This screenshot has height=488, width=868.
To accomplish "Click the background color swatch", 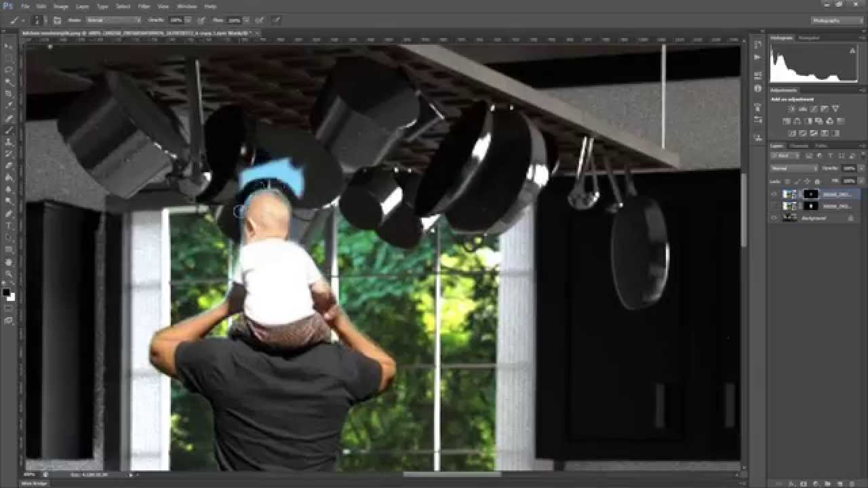I will click(x=12, y=297).
